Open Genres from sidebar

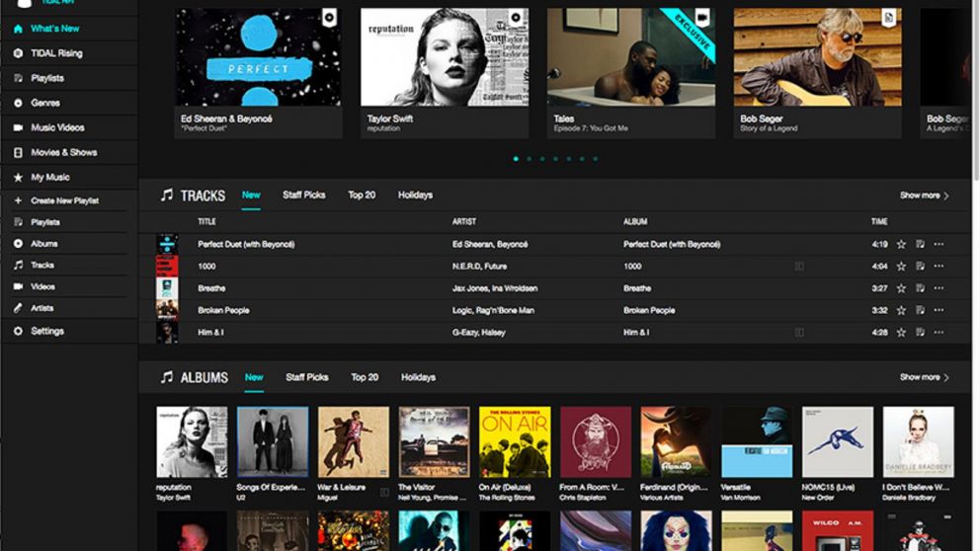[45, 103]
